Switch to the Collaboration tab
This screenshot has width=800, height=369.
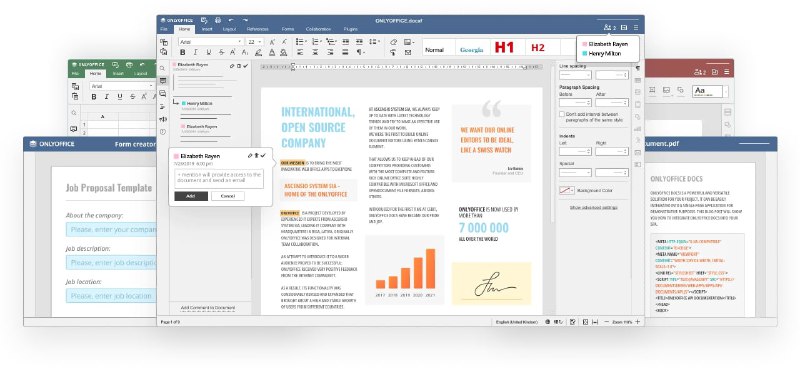tap(318, 29)
